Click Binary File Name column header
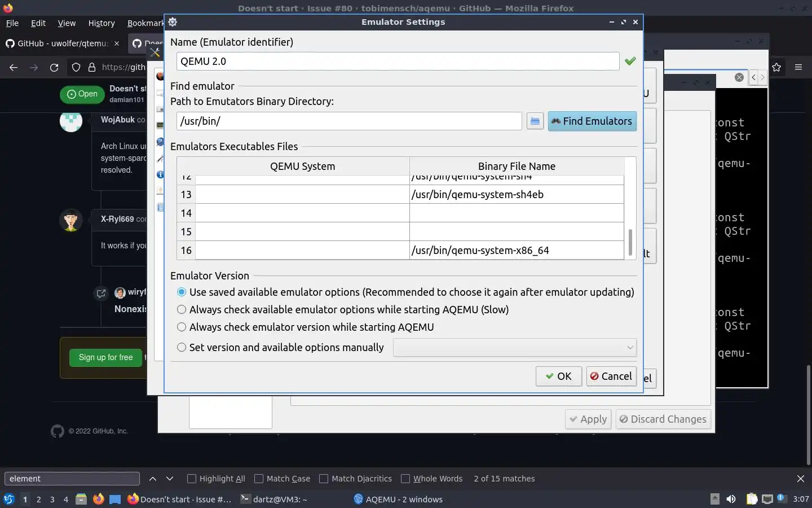Screen dimensions: 812x508 pos(517,167)
